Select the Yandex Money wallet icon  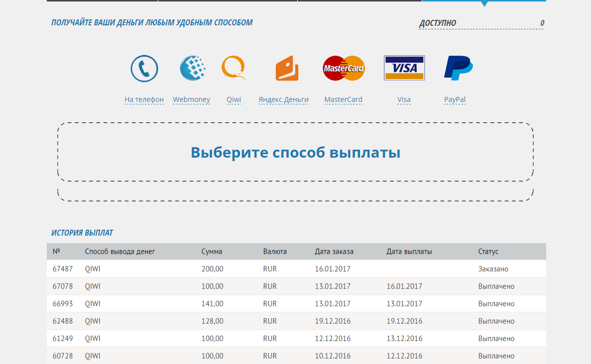(x=287, y=68)
